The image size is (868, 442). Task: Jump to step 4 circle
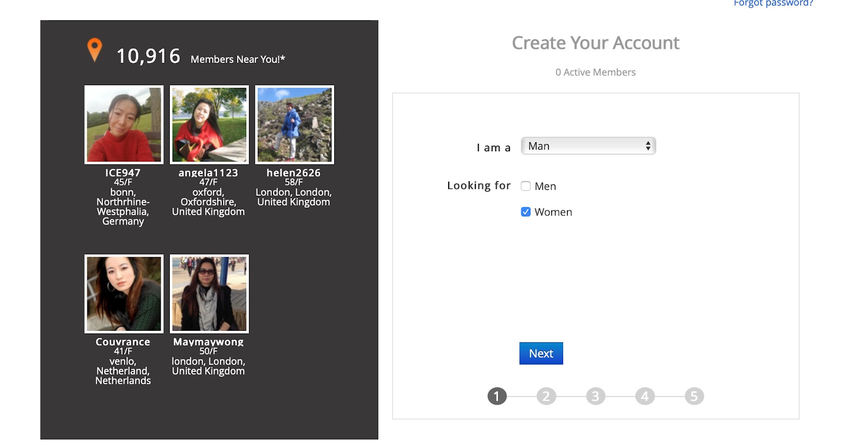click(644, 396)
